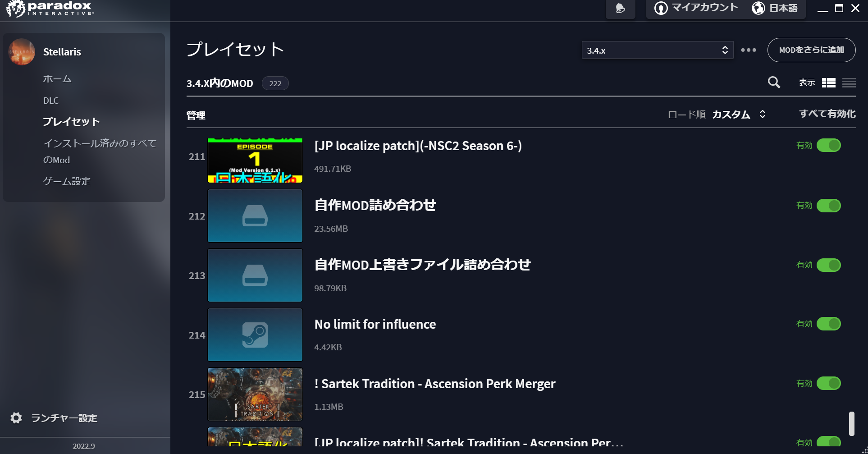Click file size 98.79KB
The width and height of the screenshot is (868, 454).
pos(330,288)
